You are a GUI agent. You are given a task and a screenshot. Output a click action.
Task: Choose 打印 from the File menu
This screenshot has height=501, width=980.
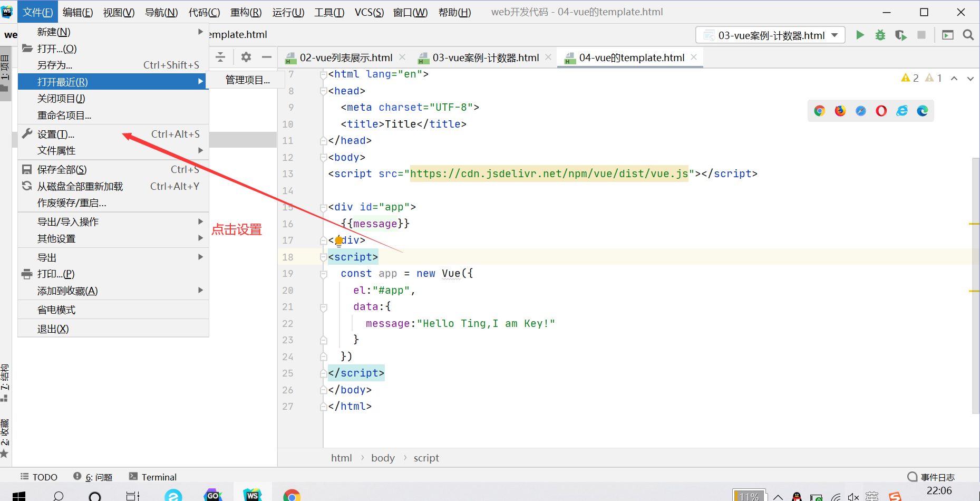coord(113,274)
